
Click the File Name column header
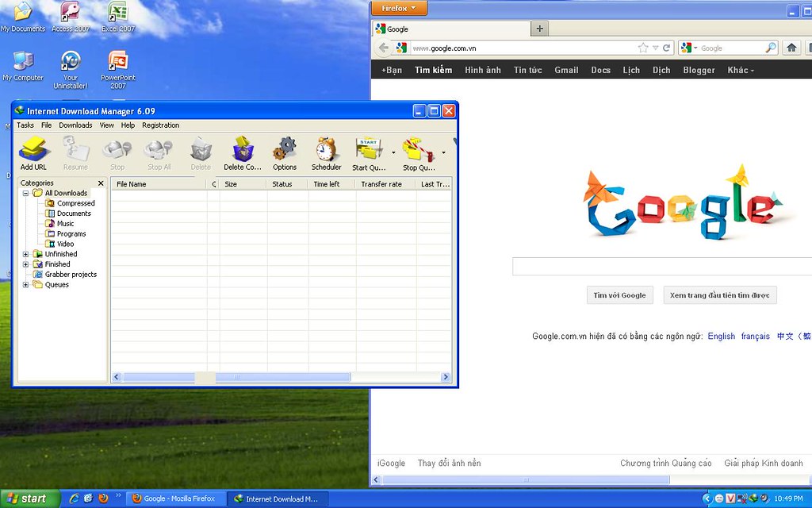159,184
